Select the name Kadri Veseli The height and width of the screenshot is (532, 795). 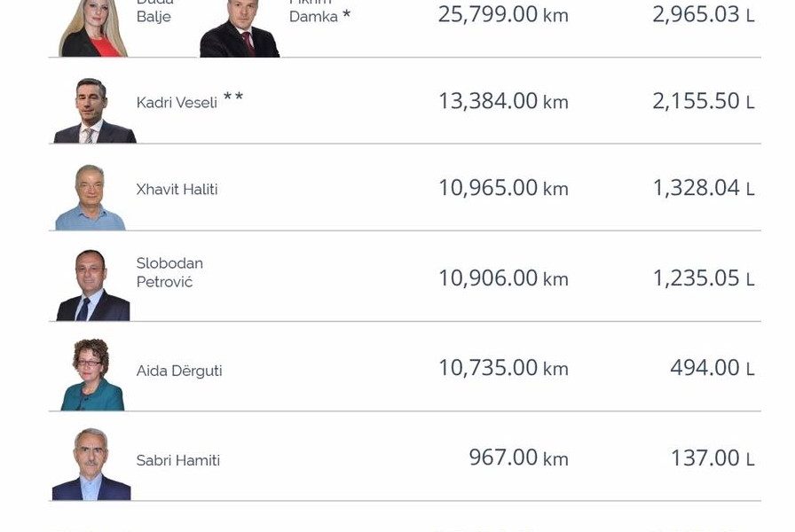[x=177, y=103]
